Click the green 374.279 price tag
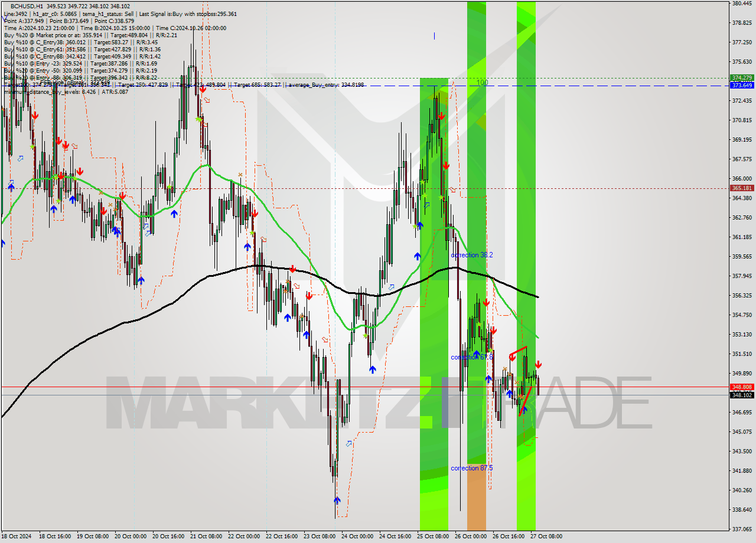This screenshot has width=756, height=543. [x=742, y=78]
